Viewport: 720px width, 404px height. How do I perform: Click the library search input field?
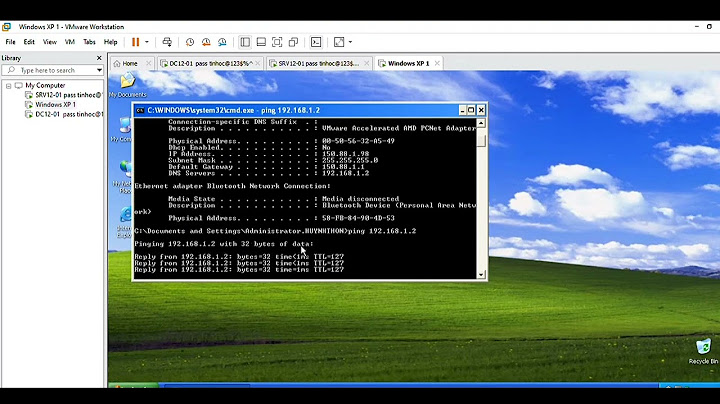pyautogui.click(x=51, y=70)
